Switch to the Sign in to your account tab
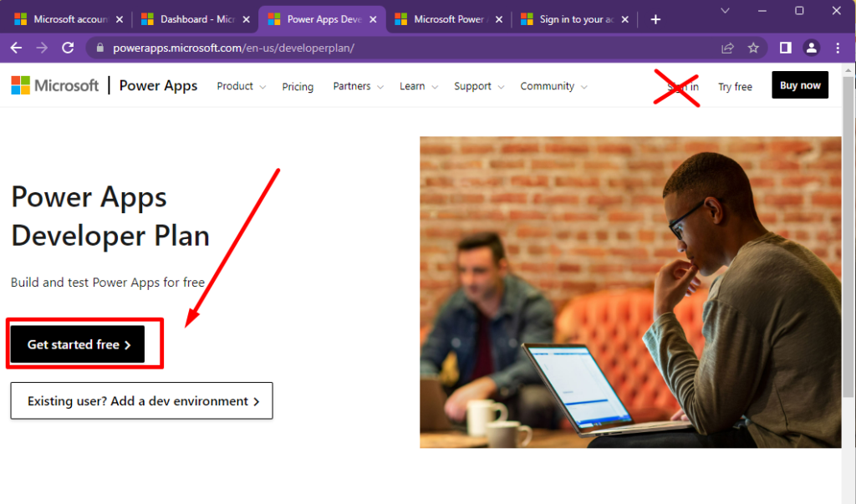856x504 pixels. [x=575, y=19]
